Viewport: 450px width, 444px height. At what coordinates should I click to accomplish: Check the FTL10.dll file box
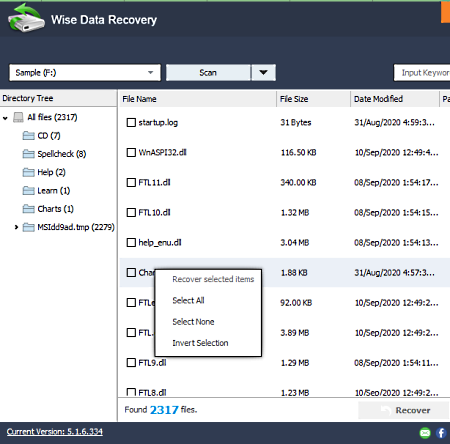[131, 212]
